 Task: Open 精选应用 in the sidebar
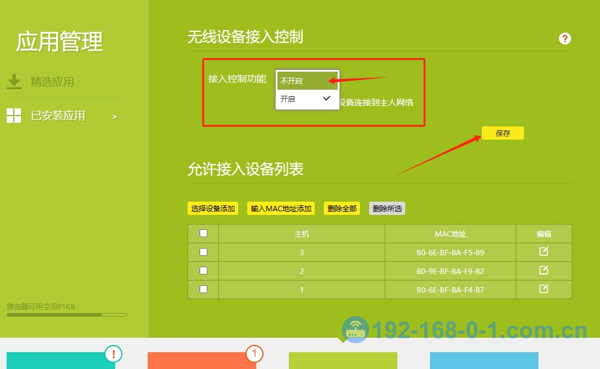[x=52, y=82]
